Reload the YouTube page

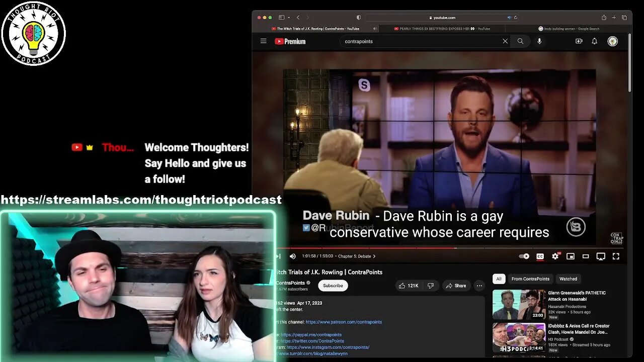coord(516,18)
